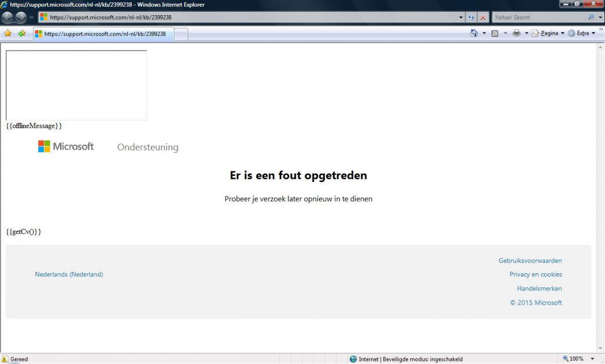The image size is (605, 364).
Task: Expand the feeds dropdown arrow
Action: (505, 33)
